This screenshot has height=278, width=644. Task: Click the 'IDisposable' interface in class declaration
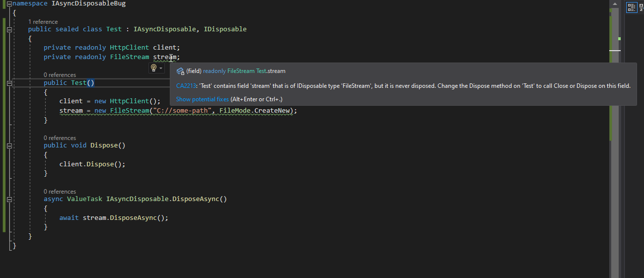pos(225,29)
